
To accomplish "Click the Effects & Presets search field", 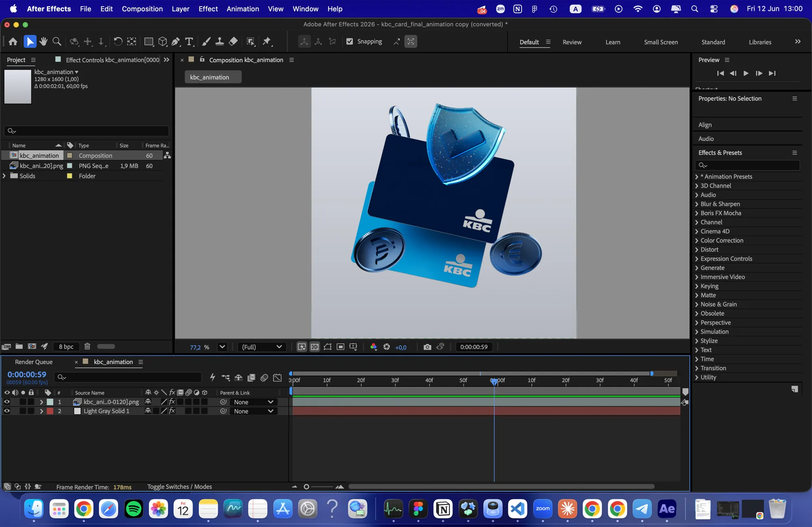I will pyautogui.click(x=747, y=165).
